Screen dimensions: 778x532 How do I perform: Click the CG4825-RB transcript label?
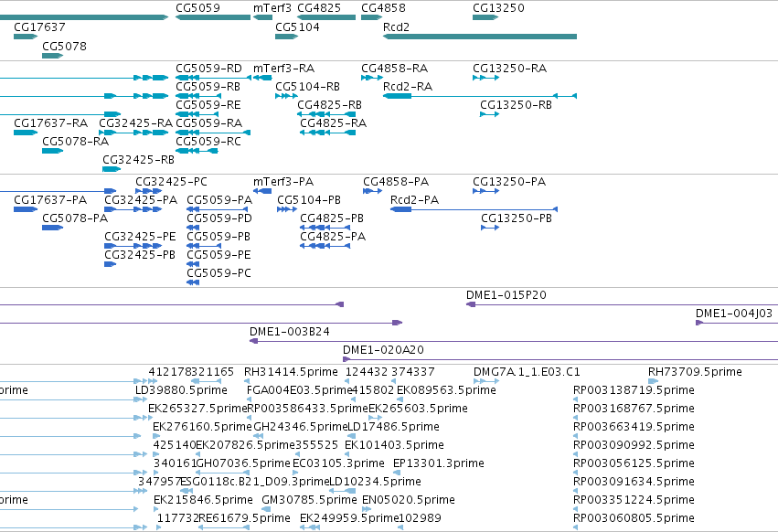click(x=329, y=105)
